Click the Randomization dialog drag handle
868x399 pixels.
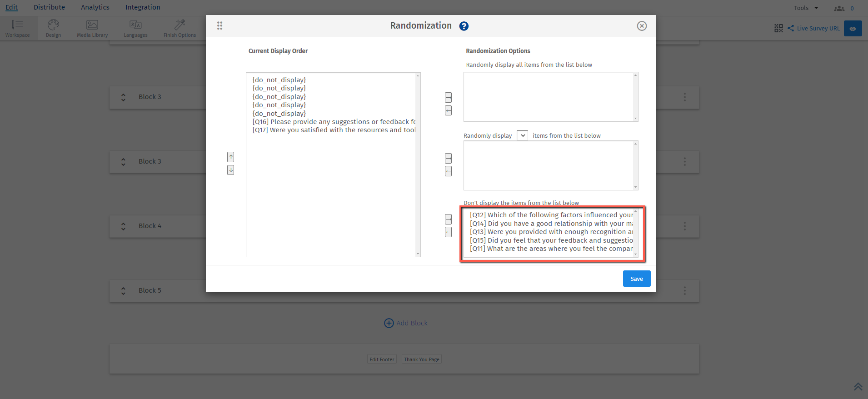click(219, 26)
